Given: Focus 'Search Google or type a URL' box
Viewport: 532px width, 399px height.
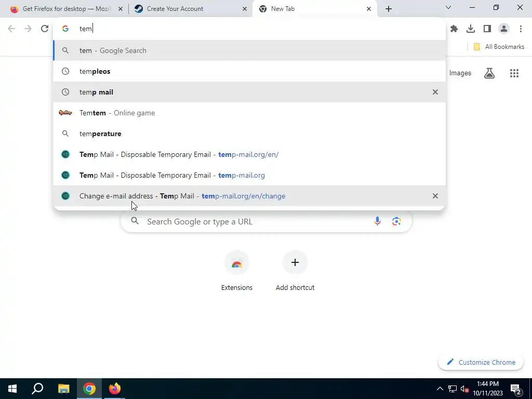Looking at the screenshot, I should [x=266, y=221].
